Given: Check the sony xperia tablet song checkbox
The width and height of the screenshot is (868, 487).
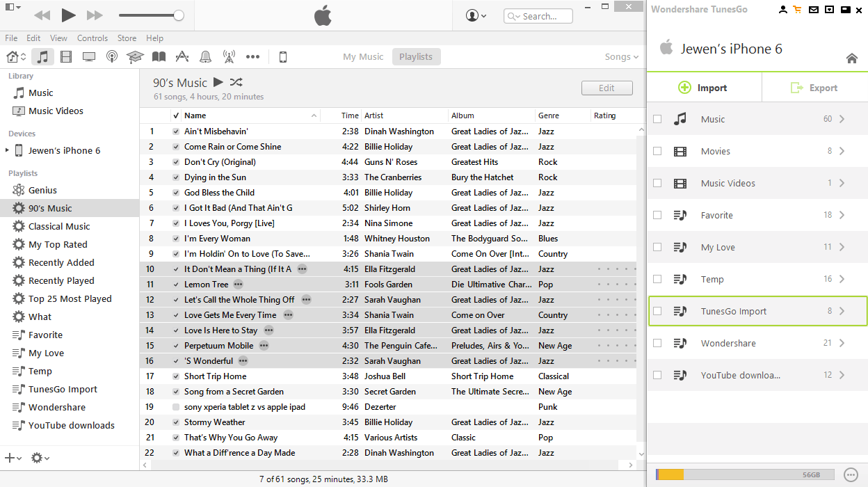Looking at the screenshot, I should (176, 407).
